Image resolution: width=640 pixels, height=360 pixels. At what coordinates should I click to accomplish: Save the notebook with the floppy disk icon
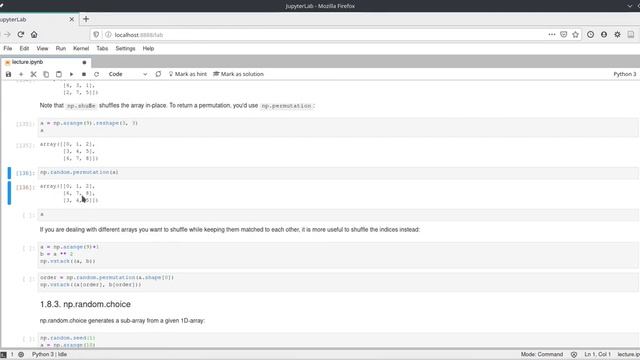click(x=8, y=74)
